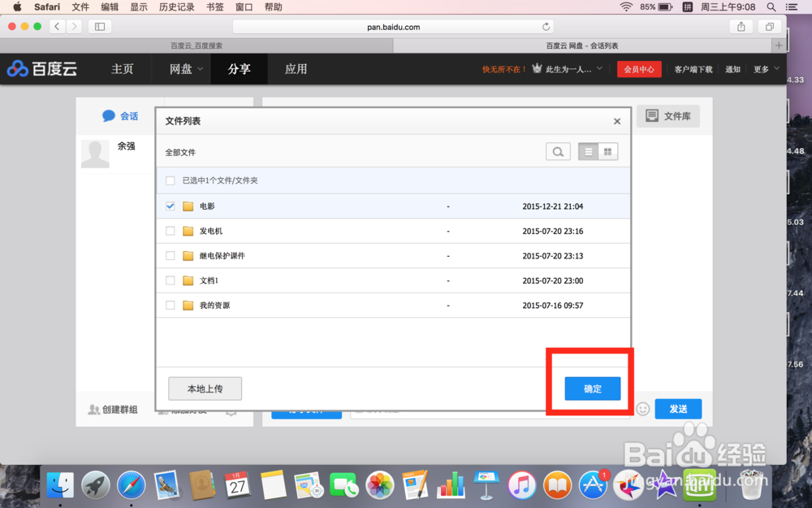812x508 pixels.
Task: Check the 我的资源 folder checkbox
Action: click(x=170, y=306)
